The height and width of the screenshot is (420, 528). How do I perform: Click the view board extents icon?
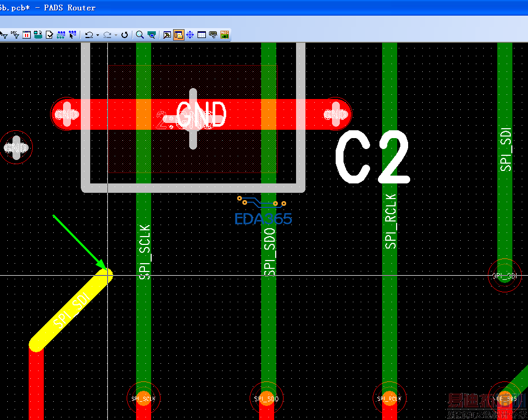tap(152, 35)
